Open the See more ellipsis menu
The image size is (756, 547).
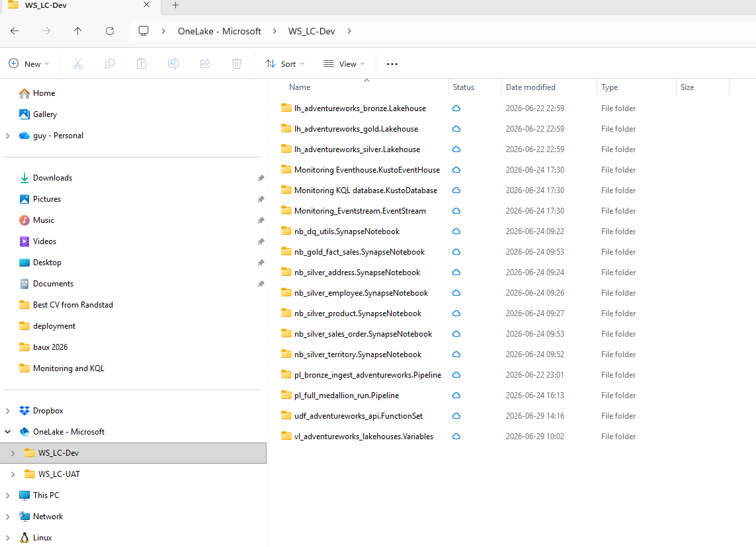click(392, 64)
